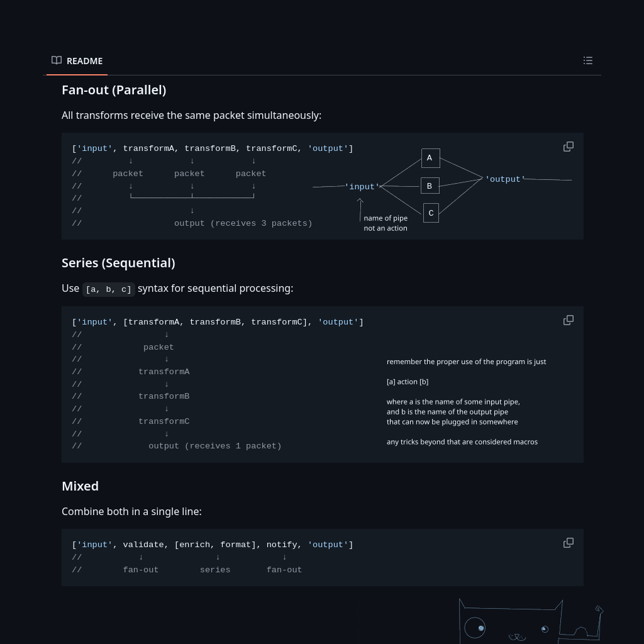Click the 'output' label in the diagram
644x644 pixels.
[x=504, y=179]
